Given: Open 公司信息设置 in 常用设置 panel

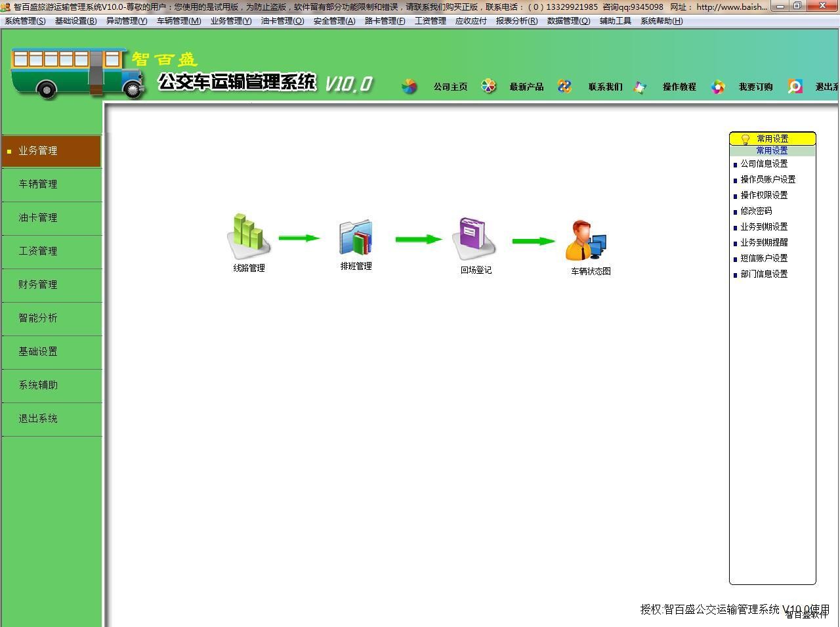Looking at the screenshot, I should (x=764, y=164).
